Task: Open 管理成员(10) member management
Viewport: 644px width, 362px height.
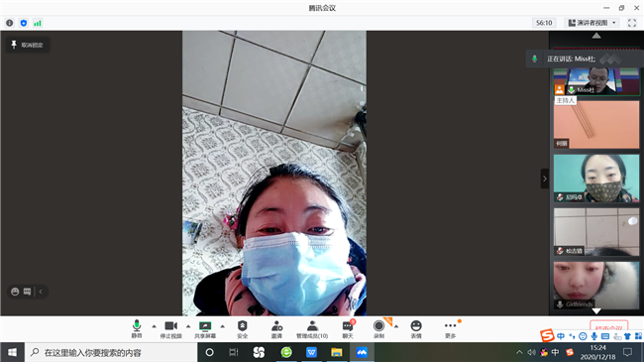Action: [312, 328]
